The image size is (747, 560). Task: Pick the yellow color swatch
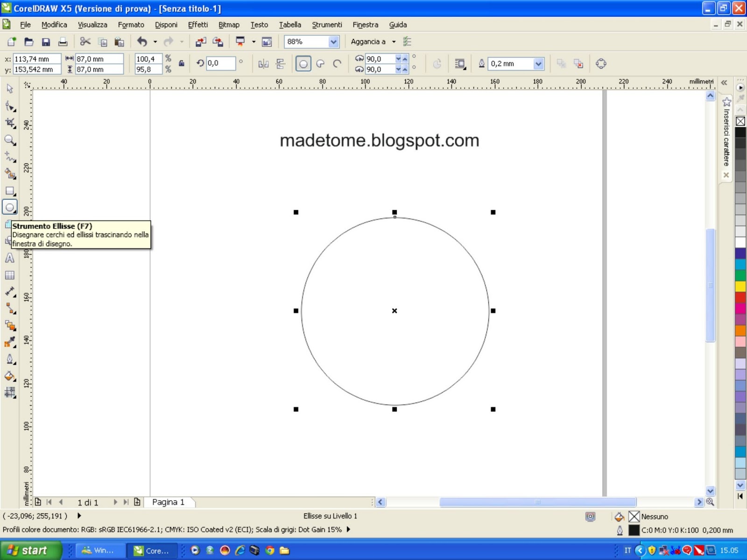(740, 286)
